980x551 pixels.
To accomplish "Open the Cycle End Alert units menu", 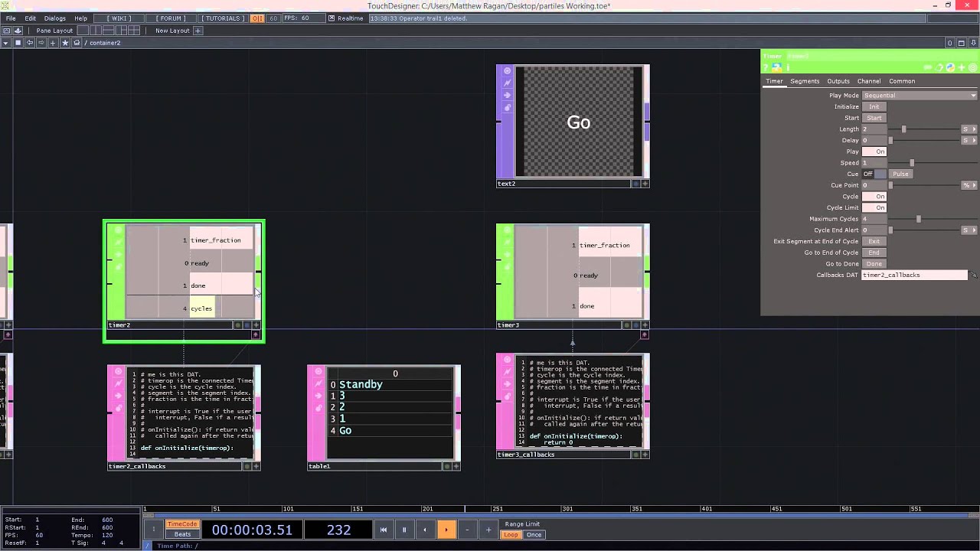I will (x=969, y=230).
